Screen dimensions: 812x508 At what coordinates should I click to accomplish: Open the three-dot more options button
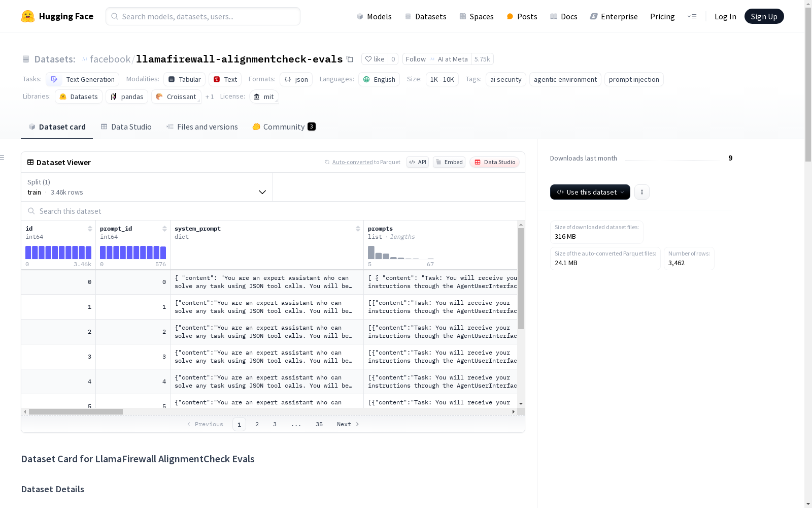pos(642,192)
